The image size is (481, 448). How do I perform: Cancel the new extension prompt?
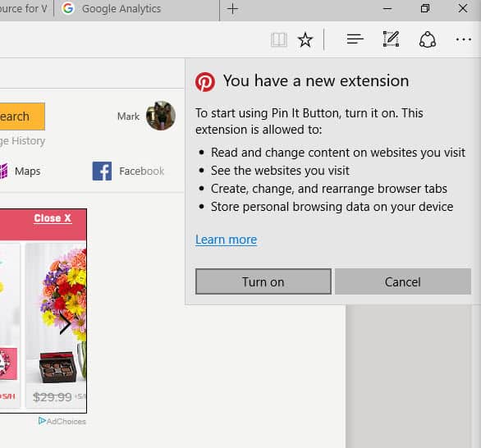point(402,281)
